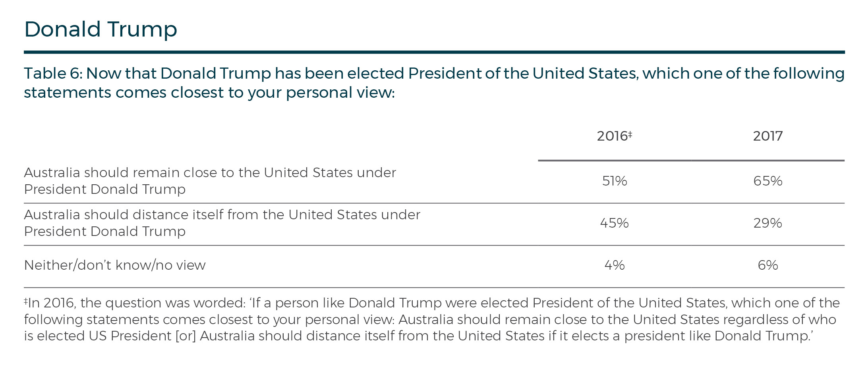868x365 pixels.
Task: Click the 2016 column header
Action: point(611,136)
